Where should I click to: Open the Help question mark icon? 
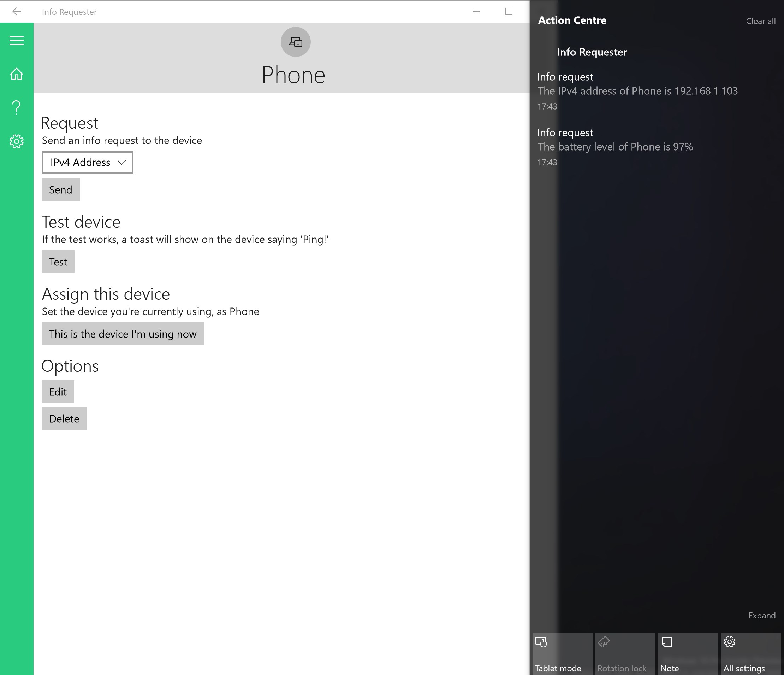click(17, 107)
